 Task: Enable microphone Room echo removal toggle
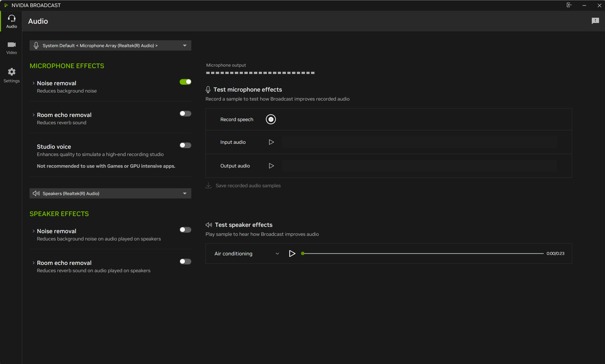click(185, 113)
